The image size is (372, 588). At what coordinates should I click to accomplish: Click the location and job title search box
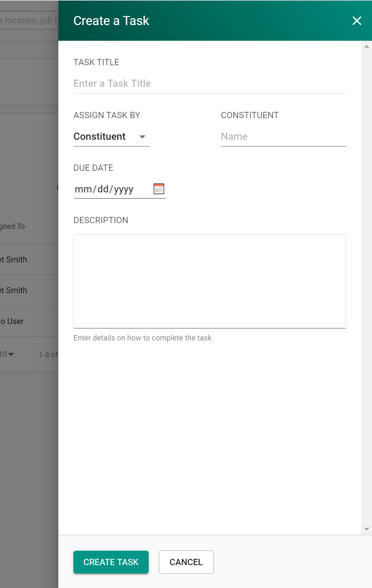[x=29, y=20]
